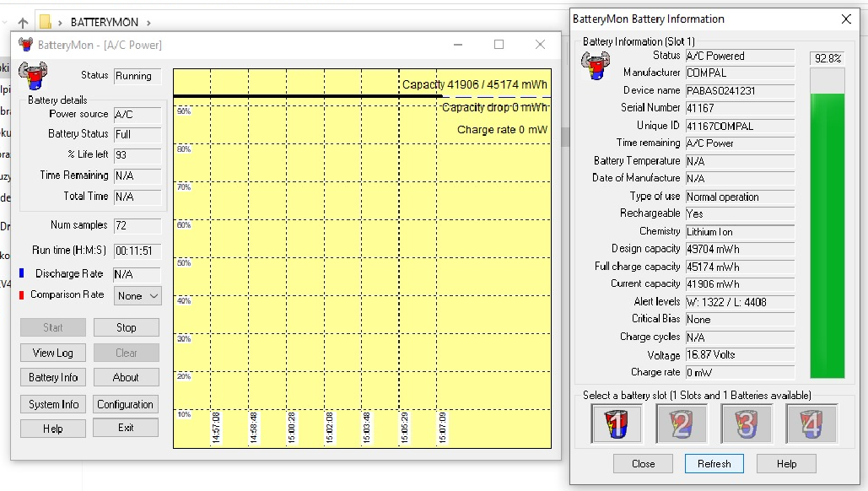Screen dimensions: 868x491
Task: Select battery slot 4 icon
Action: (811, 424)
